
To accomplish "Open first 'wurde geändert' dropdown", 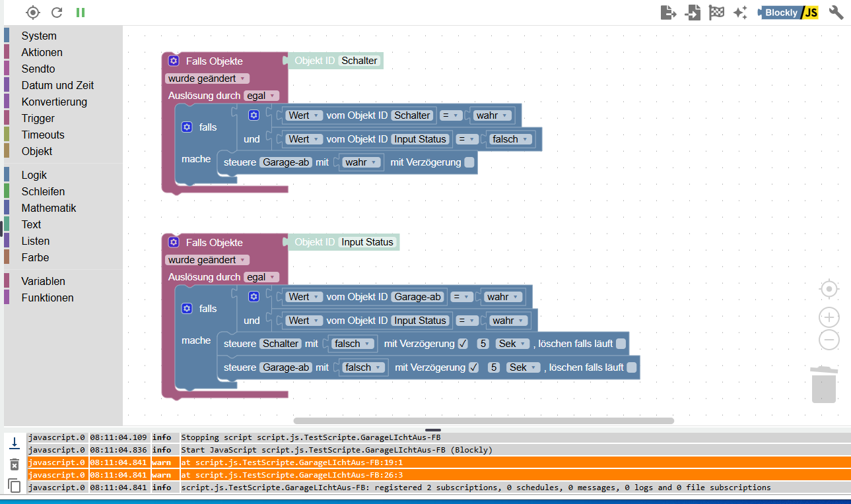I will pos(207,79).
